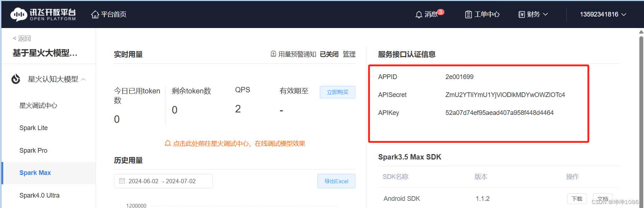Collapse the 星火认知大模型 sidebar group
Image resolution: width=644 pixels, height=208 pixels.
83,79
